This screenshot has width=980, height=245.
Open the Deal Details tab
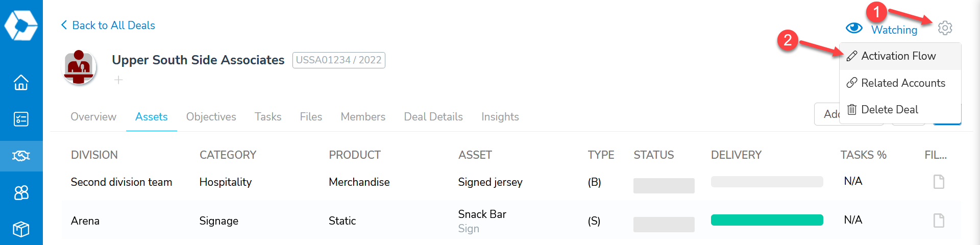(433, 117)
